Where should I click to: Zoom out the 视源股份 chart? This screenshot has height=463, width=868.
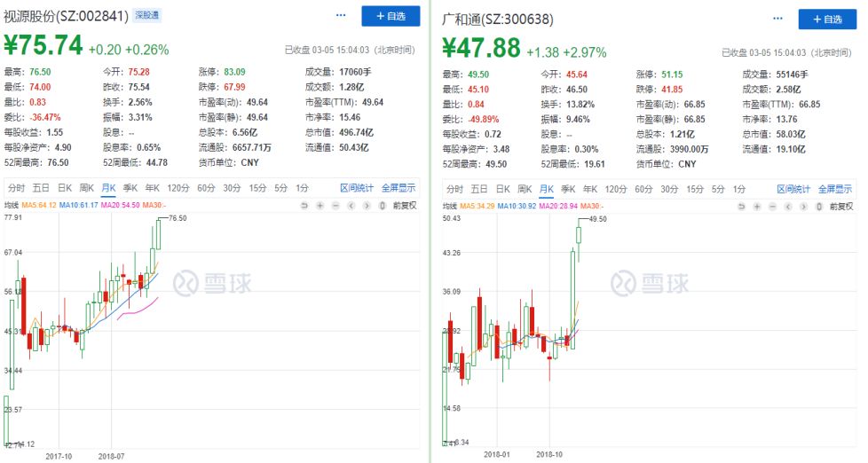(335, 205)
